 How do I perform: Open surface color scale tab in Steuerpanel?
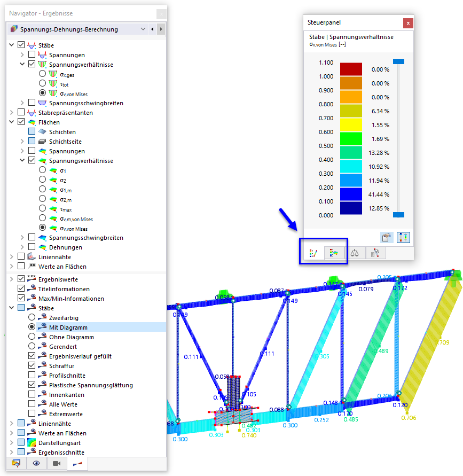click(x=334, y=253)
